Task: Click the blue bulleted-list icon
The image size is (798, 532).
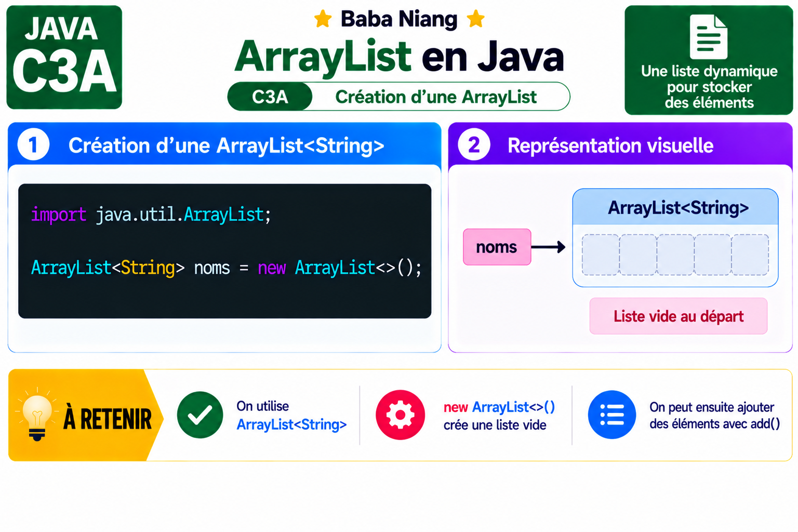Action: coord(612,415)
